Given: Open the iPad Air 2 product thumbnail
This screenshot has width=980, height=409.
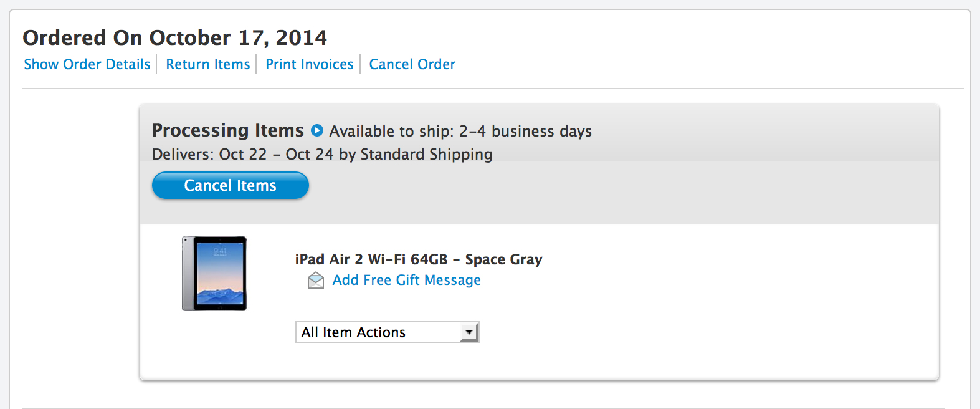Looking at the screenshot, I should pos(214,273).
